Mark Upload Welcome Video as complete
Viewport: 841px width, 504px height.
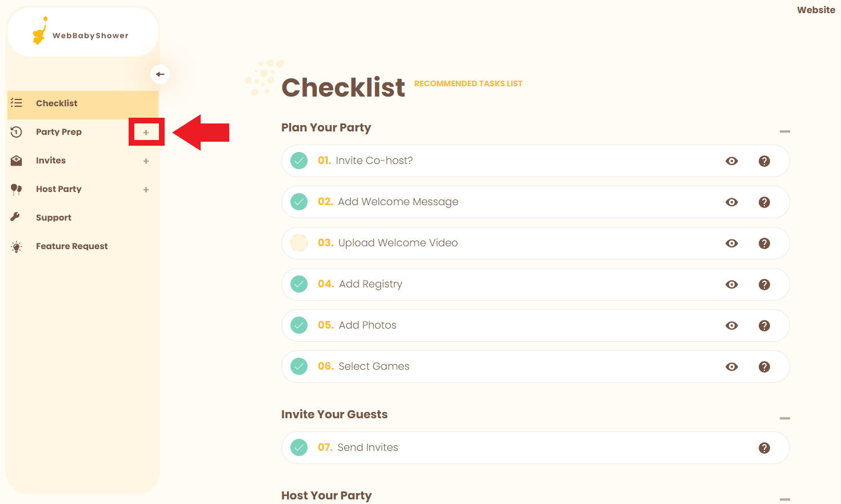[x=299, y=243]
